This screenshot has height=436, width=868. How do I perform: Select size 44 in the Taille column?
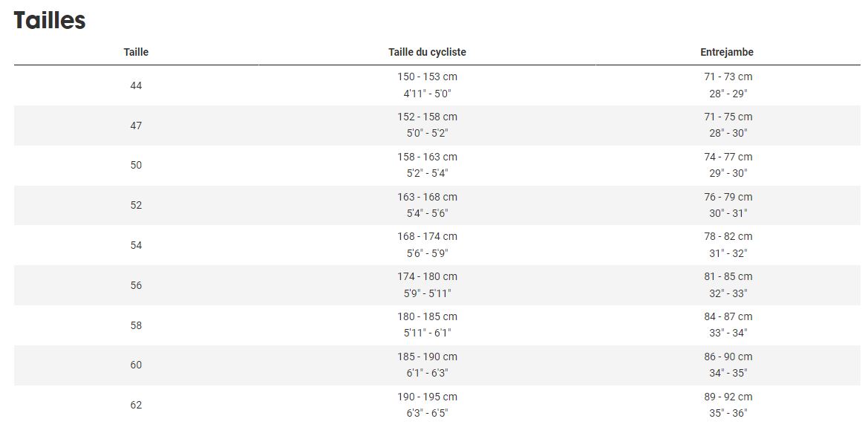[x=136, y=85]
